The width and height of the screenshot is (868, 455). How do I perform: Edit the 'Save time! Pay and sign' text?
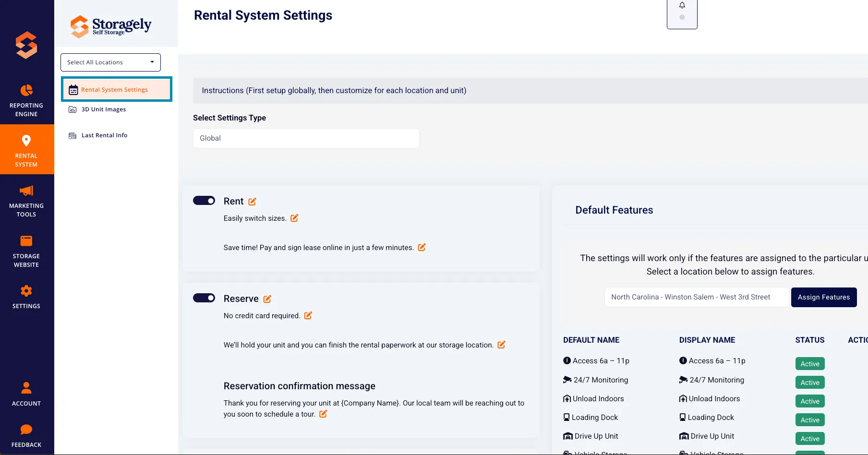pyautogui.click(x=422, y=247)
